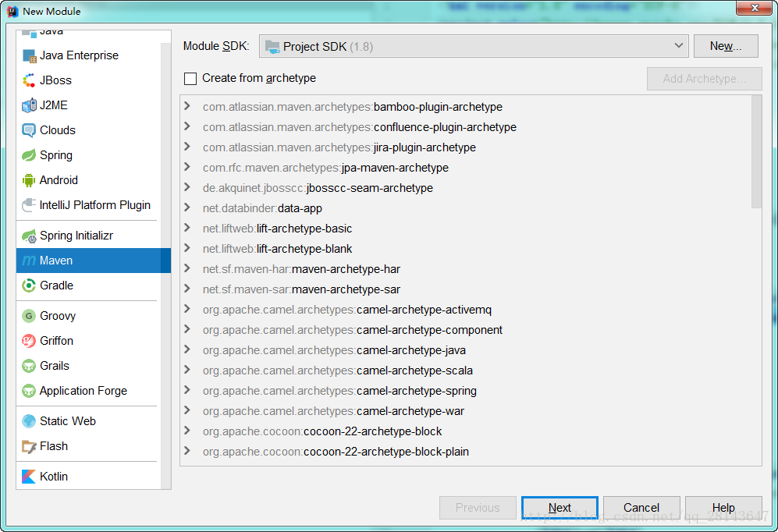Click the Static Web globe icon
Viewport: 778px width, 532px height.
tap(30, 421)
